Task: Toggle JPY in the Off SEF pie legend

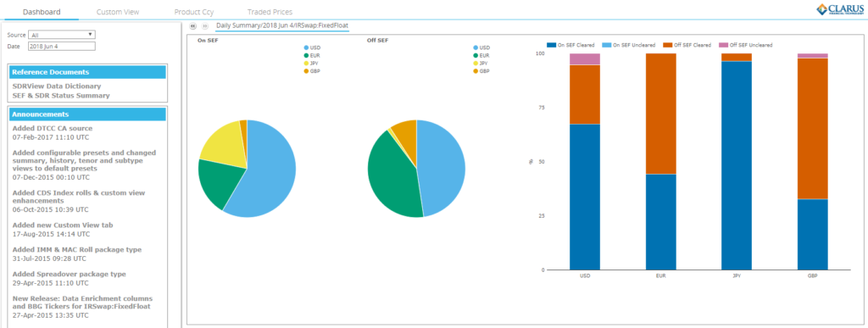Action: pos(481,64)
